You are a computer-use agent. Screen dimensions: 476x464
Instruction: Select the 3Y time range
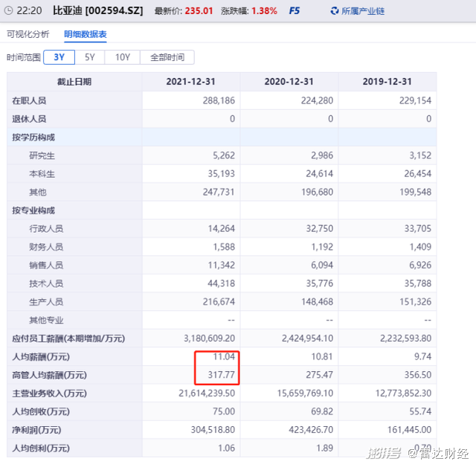coord(59,57)
